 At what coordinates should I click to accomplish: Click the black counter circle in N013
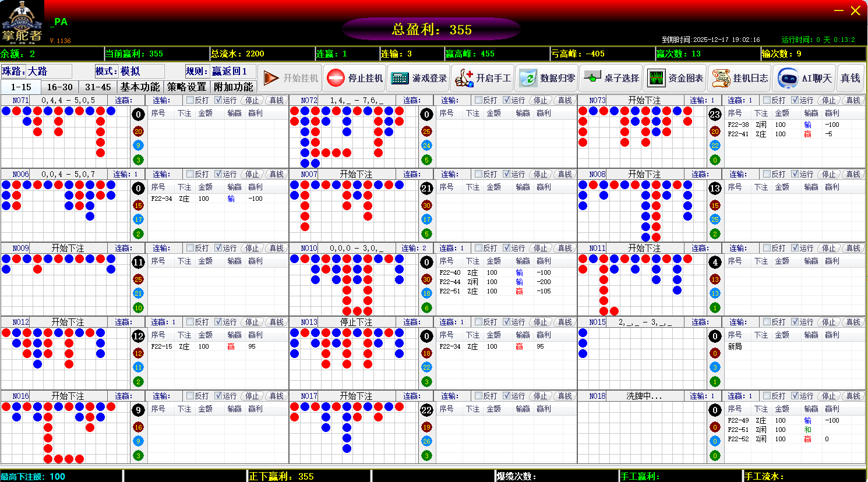426,336
